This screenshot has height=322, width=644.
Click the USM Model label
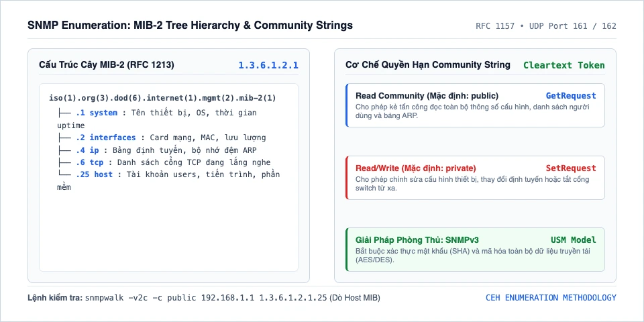click(574, 240)
